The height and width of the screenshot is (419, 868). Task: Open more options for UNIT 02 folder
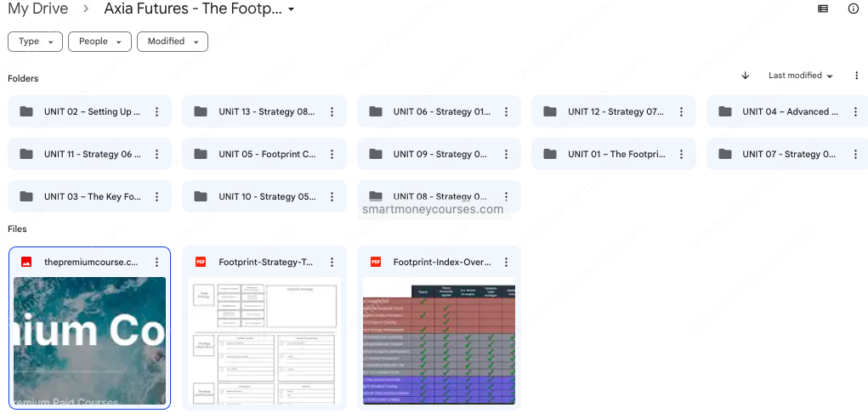[156, 111]
